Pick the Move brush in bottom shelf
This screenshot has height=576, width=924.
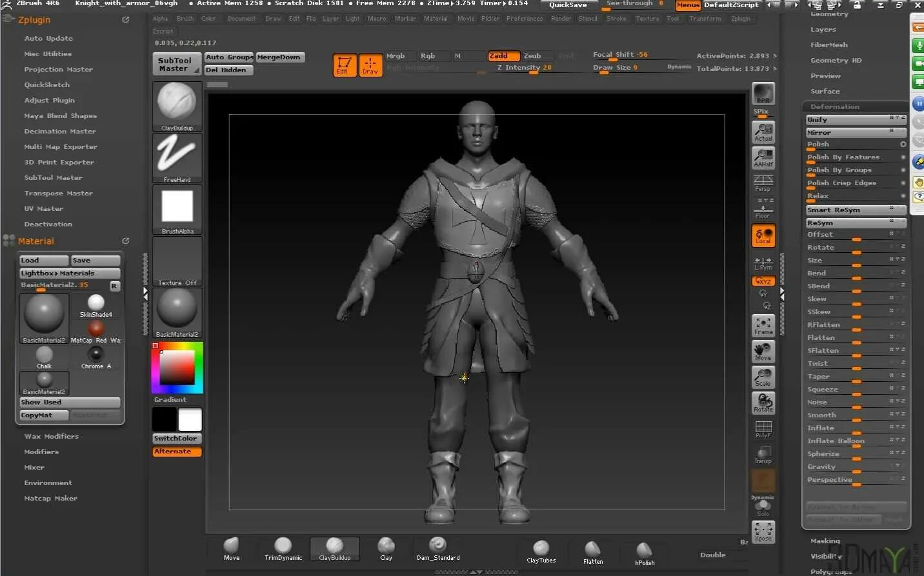232,549
